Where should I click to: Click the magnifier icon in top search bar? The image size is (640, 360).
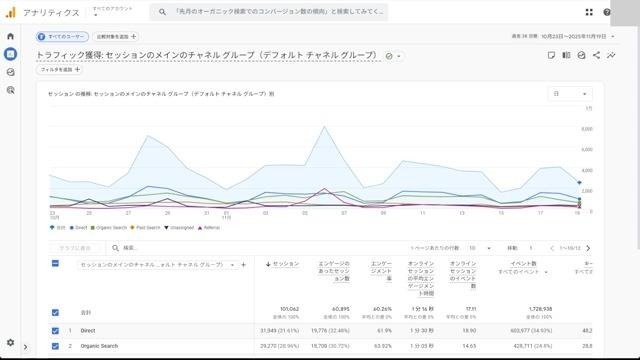162,12
